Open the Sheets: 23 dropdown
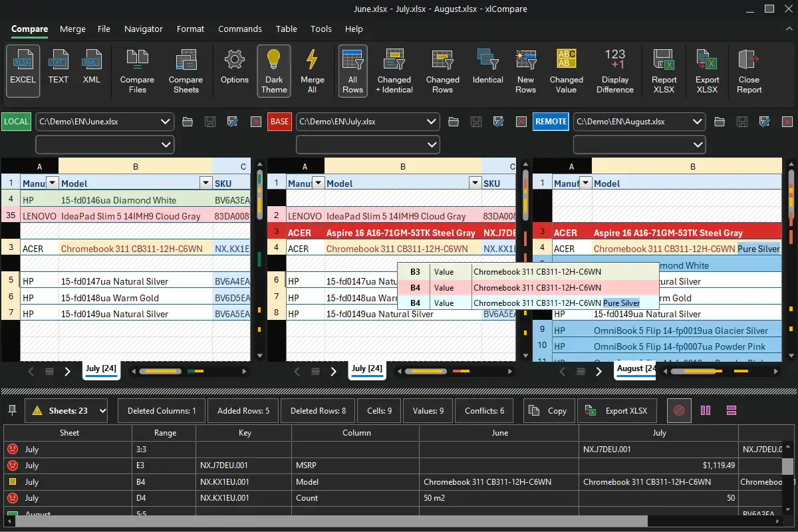 pyautogui.click(x=66, y=411)
